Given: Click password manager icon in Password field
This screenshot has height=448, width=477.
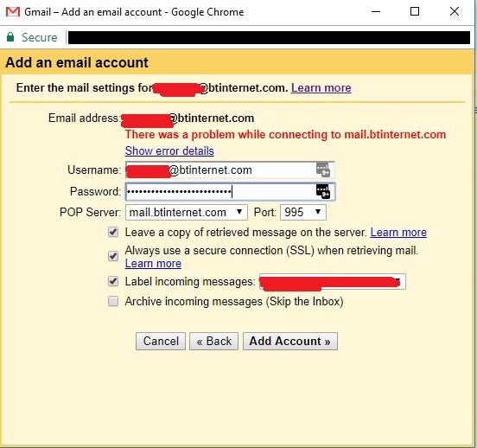Looking at the screenshot, I should [323, 191].
